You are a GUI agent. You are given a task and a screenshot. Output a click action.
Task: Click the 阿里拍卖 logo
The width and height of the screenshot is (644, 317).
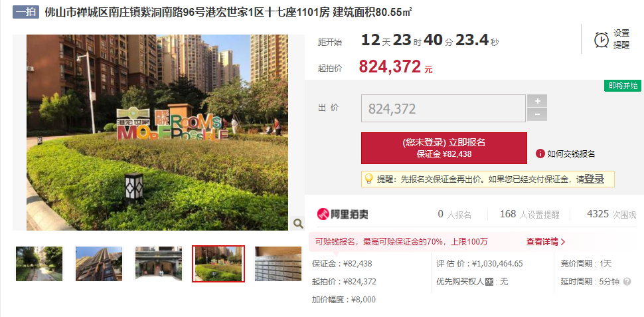[343, 214]
